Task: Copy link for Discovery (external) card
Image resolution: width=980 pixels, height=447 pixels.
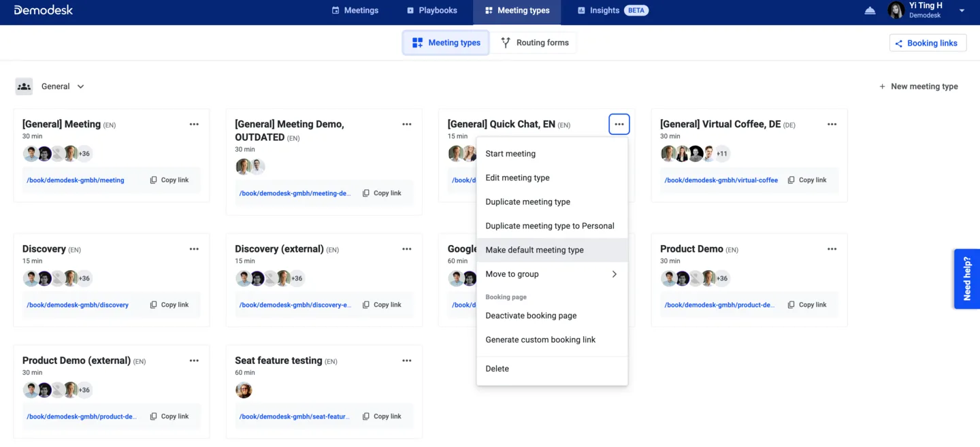Action: (x=382, y=305)
